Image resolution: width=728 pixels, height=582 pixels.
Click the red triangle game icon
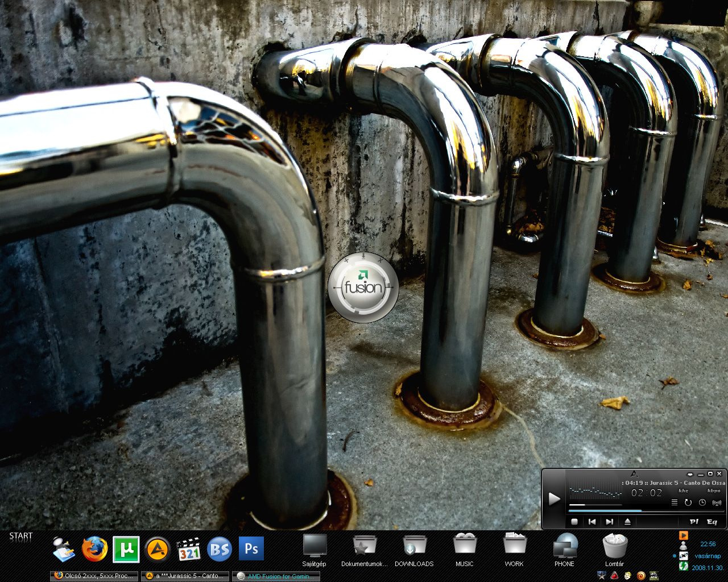(x=614, y=575)
